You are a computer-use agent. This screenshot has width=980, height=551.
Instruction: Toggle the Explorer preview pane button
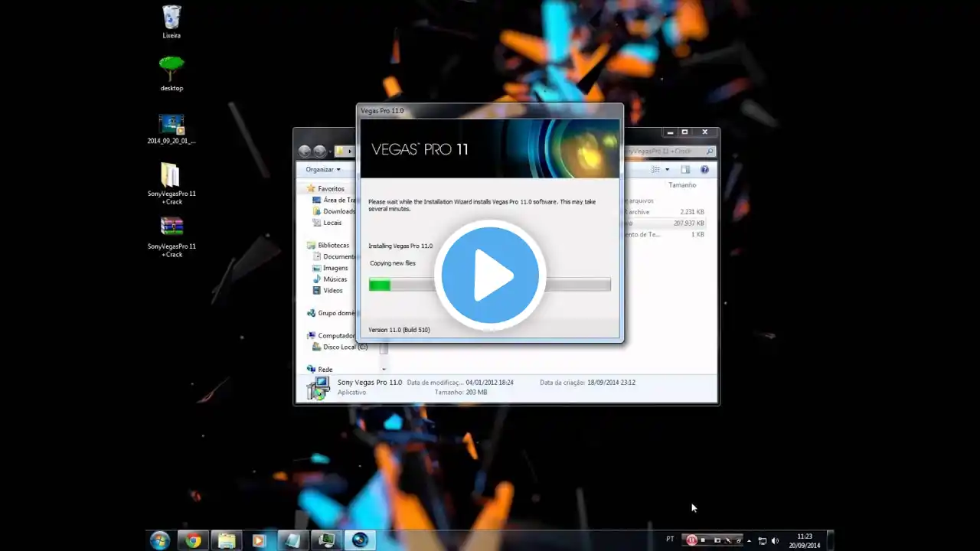point(685,170)
